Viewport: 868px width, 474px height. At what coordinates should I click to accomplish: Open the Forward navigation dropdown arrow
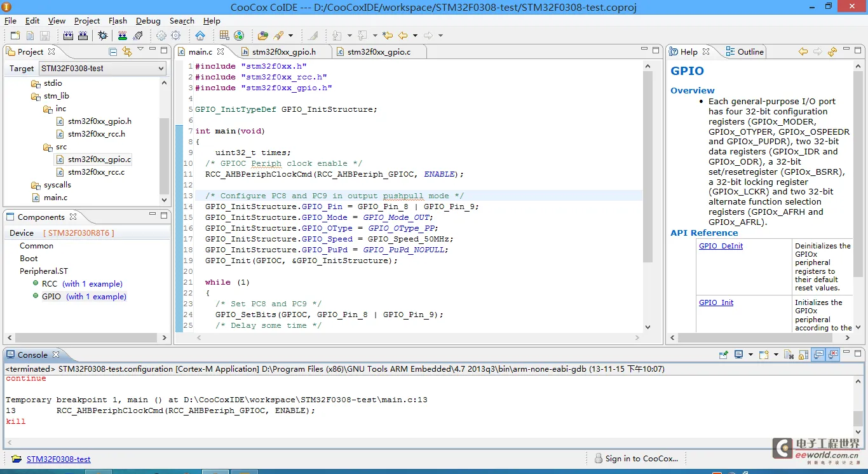(x=440, y=36)
